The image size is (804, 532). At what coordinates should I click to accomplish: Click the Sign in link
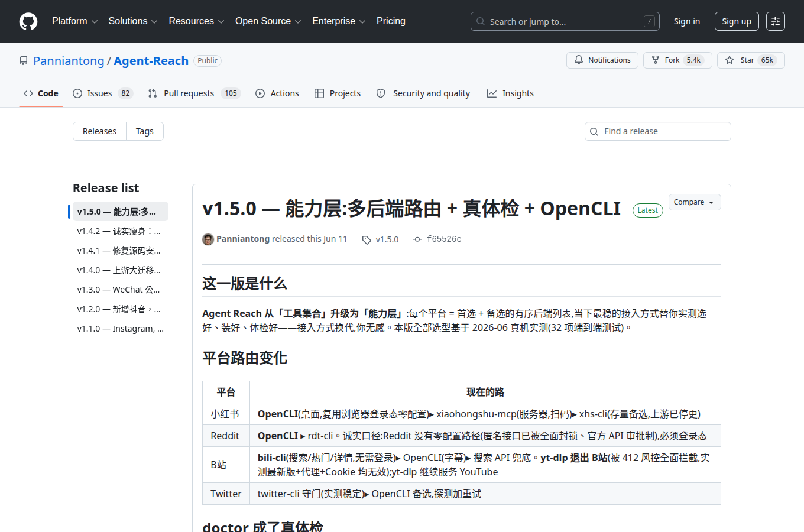coord(687,21)
